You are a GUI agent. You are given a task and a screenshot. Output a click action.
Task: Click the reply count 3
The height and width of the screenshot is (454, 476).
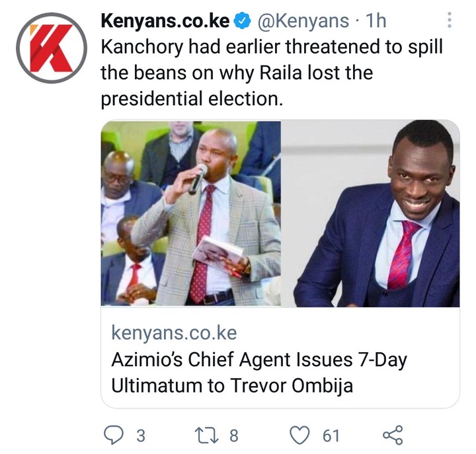click(x=141, y=435)
